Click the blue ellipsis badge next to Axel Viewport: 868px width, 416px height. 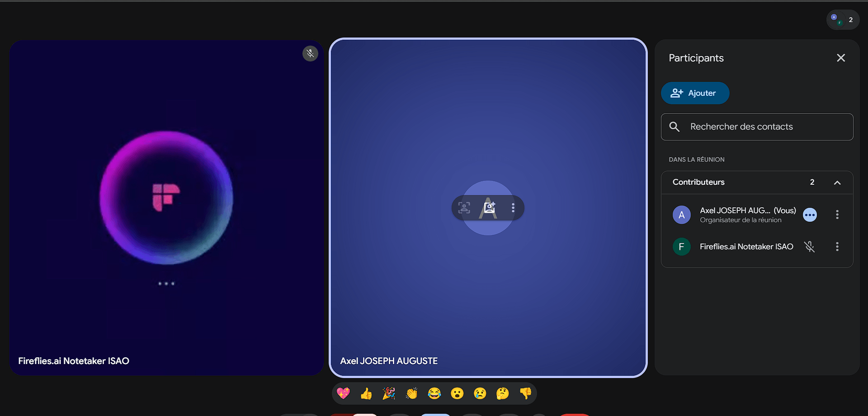click(x=810, y=215)
